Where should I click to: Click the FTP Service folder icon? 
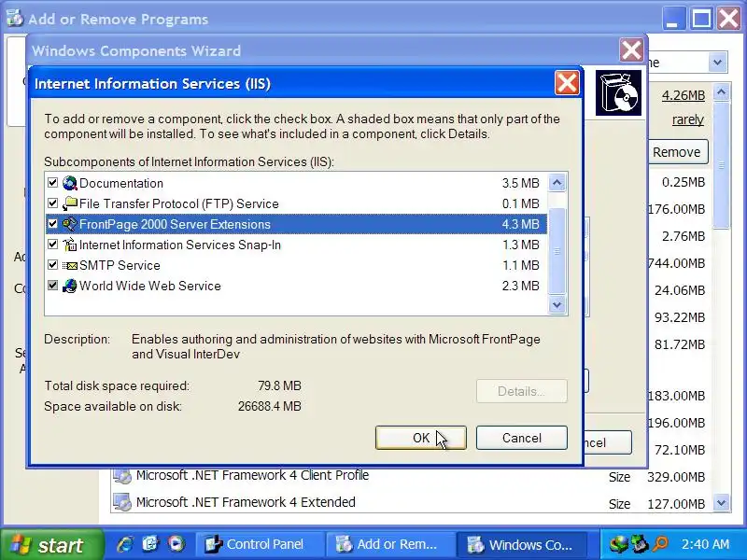tap(69, 203)
